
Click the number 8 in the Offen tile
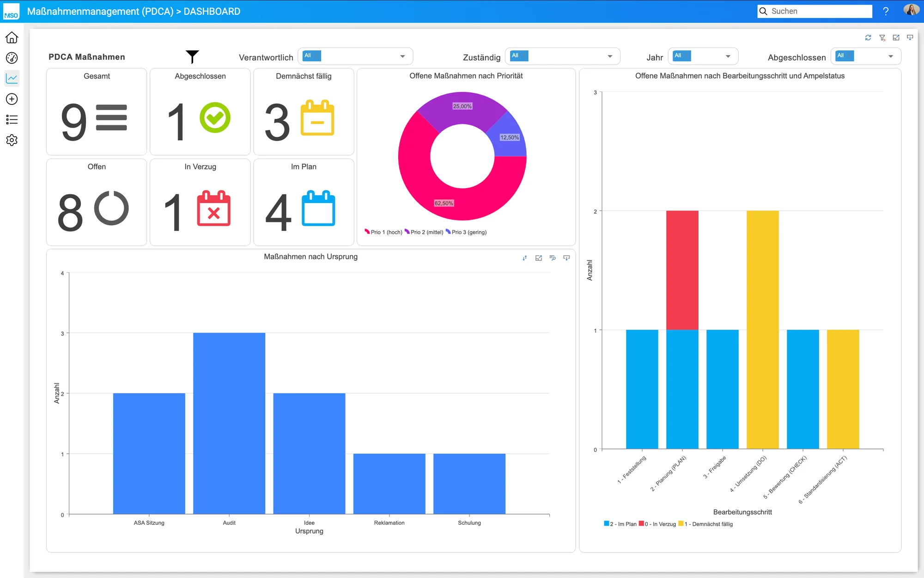(70, 212)
